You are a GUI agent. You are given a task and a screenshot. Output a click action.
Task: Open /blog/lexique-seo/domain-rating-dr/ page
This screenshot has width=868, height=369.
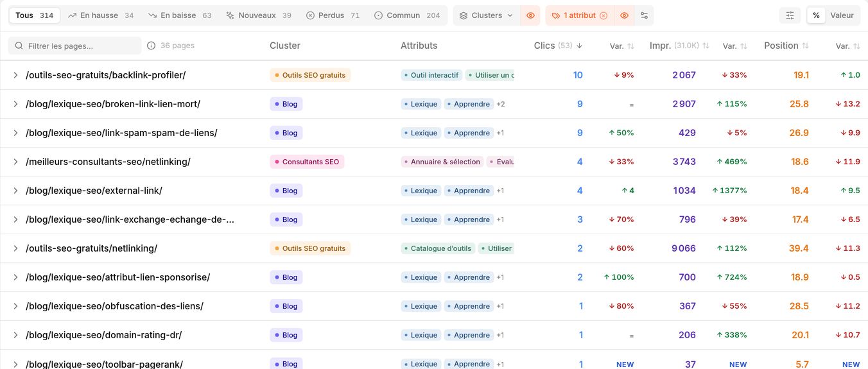[104, 335]
